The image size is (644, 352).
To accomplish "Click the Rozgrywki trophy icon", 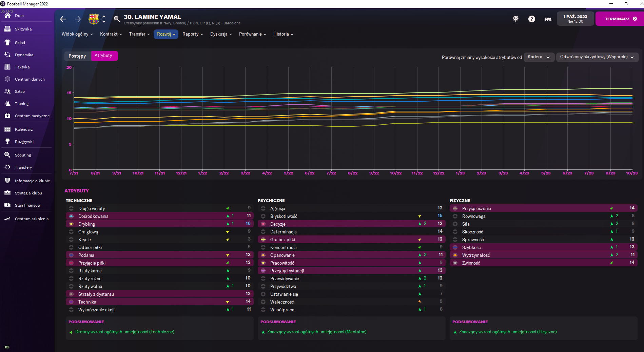I will tap(7, 142).
